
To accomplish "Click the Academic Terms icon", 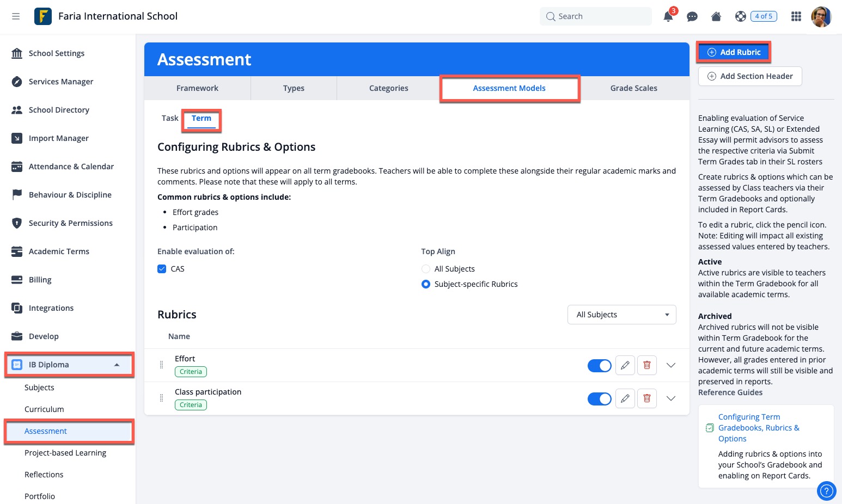I will coord(17,251).
